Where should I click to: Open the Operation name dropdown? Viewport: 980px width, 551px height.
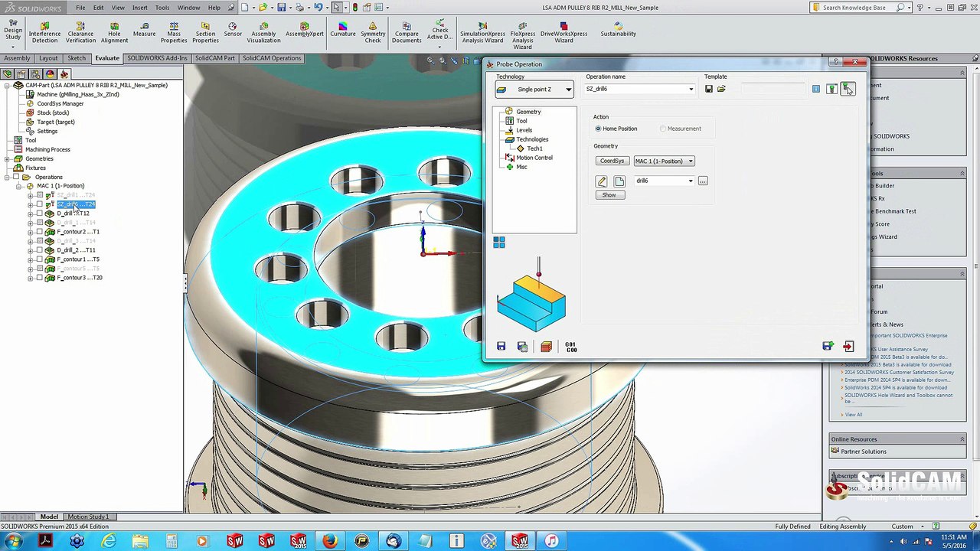point(691,90)
